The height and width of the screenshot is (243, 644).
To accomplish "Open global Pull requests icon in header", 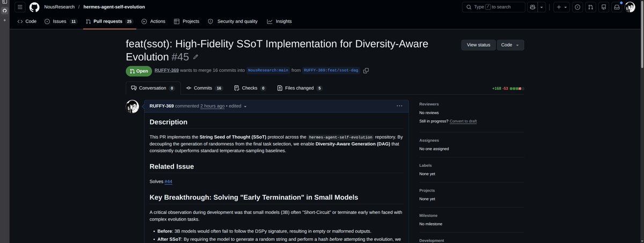I will (x=591, y=7).
